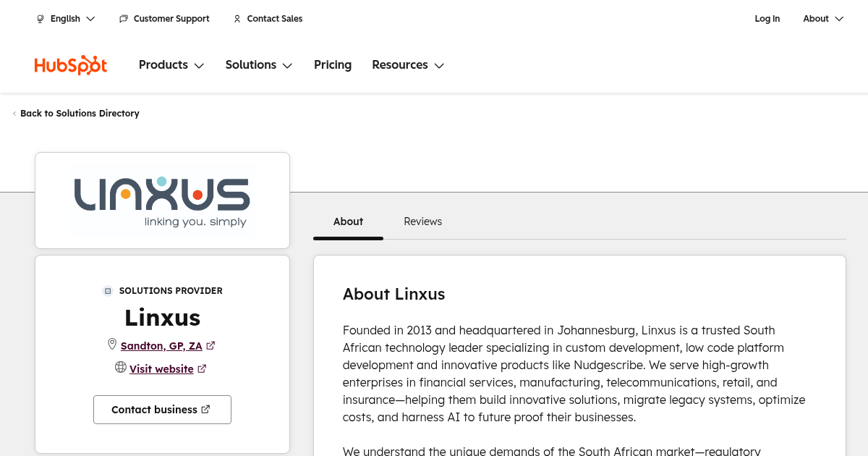This screenshot has height=456, width=868.
Task: Click external link icon after Sandton, GP, ZA
Action: [210, 346]
